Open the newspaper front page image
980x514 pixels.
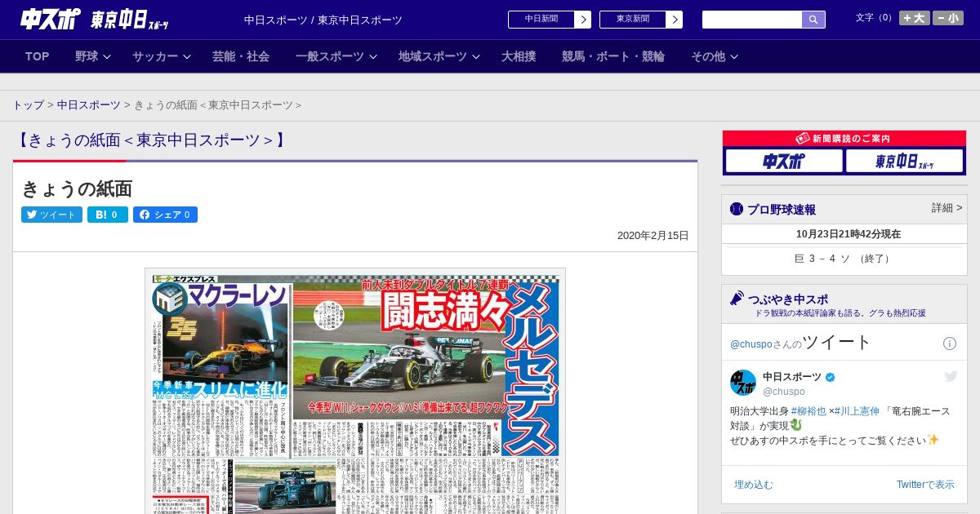(355, 392)
